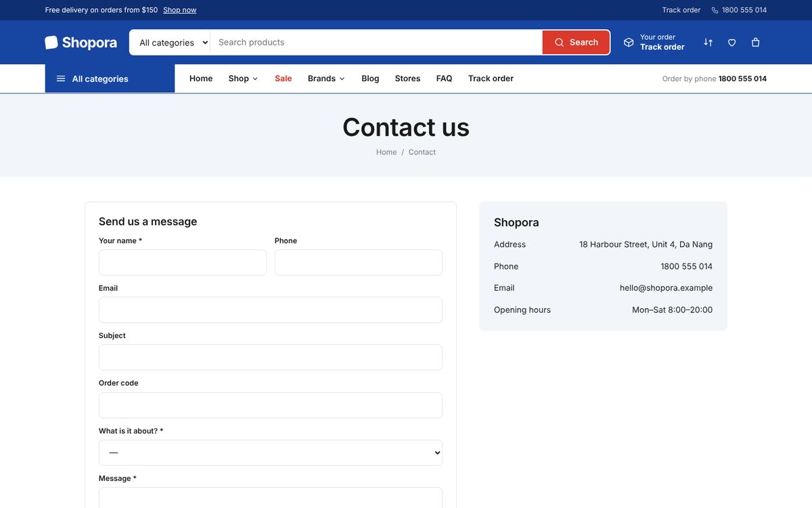The image size is (812, 508).
Task: Select Track order in navigation bar
Action: pos(491,79)
